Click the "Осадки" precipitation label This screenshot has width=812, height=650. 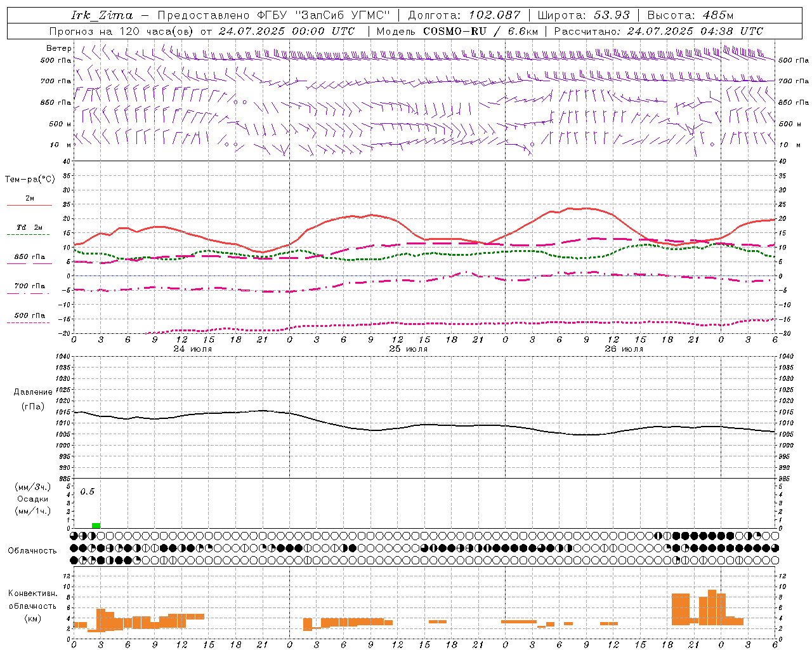coord(33,499)
